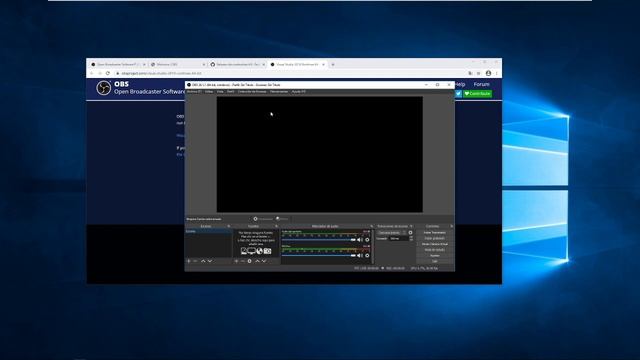Open the Ayuda menu

point(299,92)
